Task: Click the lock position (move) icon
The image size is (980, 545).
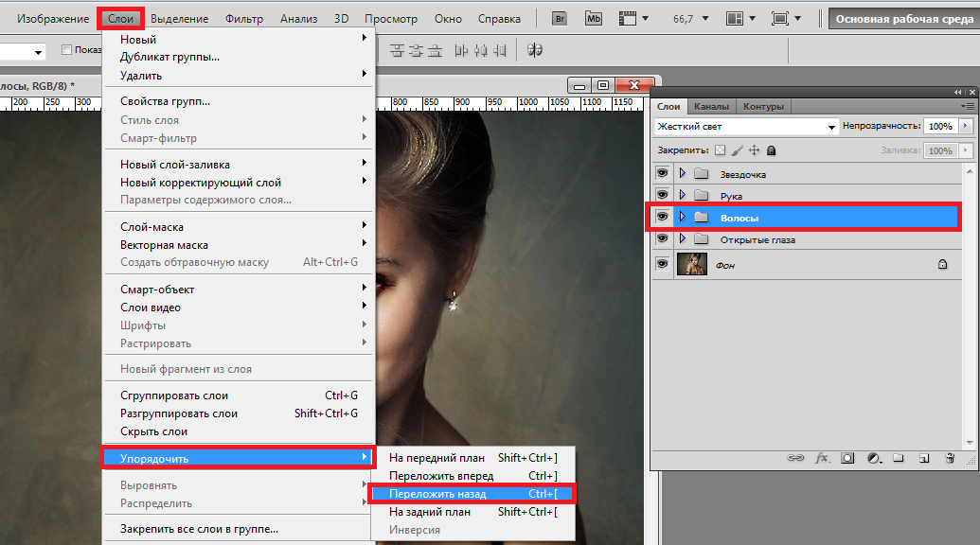Action: 754,150
